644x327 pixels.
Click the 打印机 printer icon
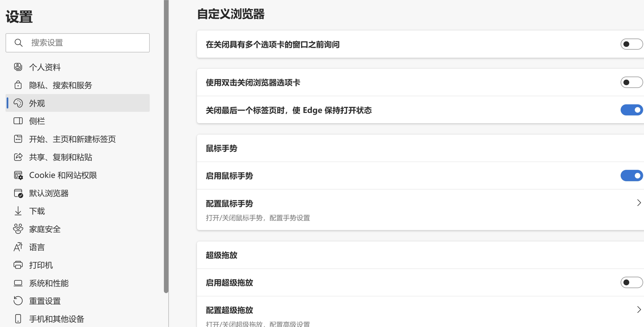[18, 265]
